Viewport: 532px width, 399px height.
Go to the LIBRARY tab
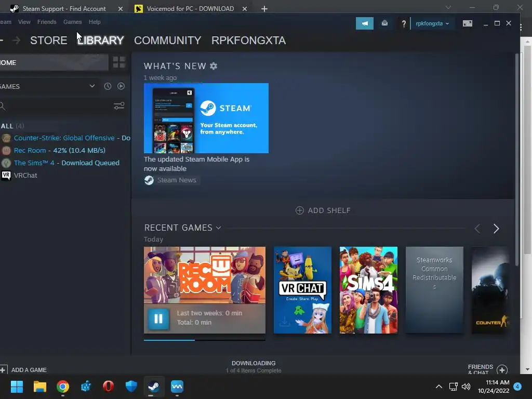100,41
